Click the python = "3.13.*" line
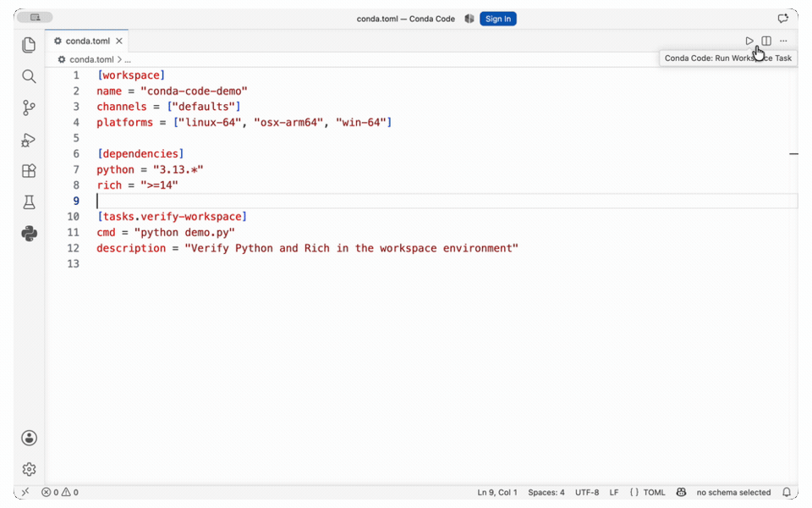Image resolution: width=812 pixels, height=508 pixels. click(x=150, y=169)
